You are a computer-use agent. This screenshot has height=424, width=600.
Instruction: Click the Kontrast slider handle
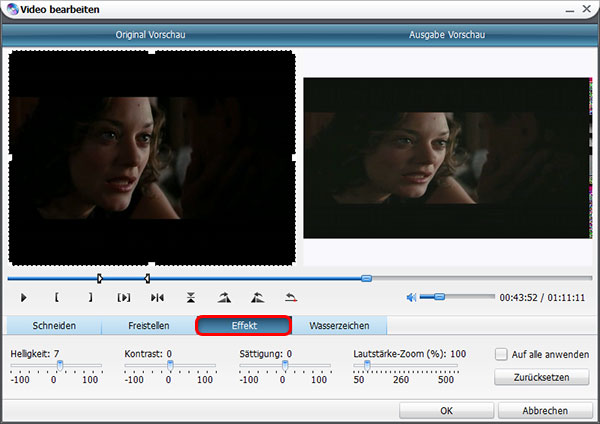[x=170, y=365]
